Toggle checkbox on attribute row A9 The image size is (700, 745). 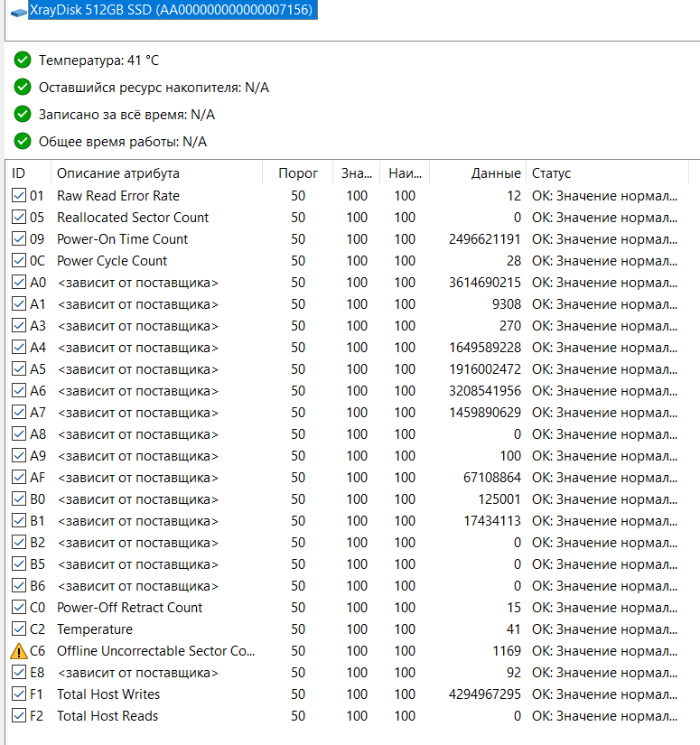(19, 456)
